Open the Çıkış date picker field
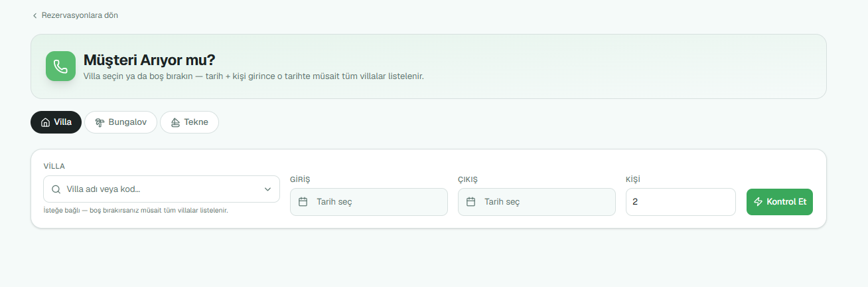The width and height of the screenshot is (868, 287). [x=536, y=202]
